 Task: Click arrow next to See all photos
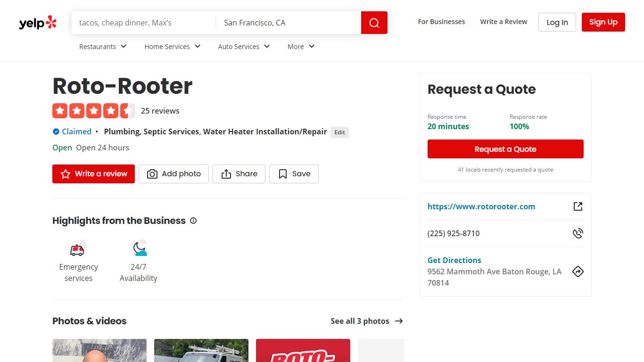tap(399, 321)
